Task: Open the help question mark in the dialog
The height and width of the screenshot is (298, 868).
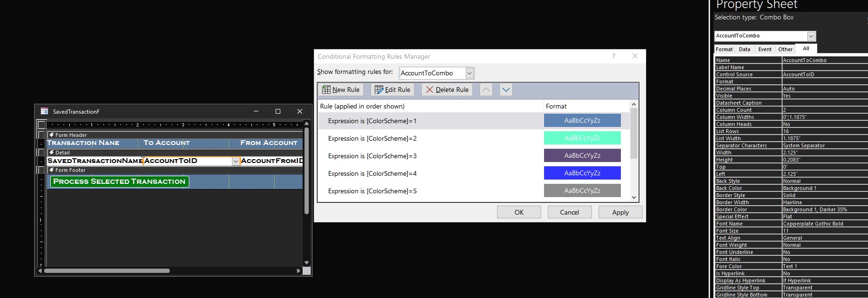Action: [x=613, y=56]
